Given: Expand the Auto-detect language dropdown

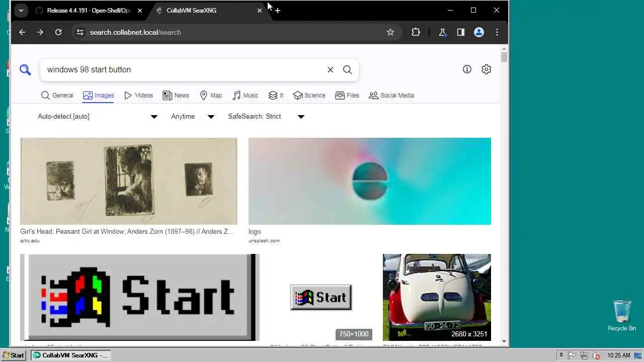Looking at the screenshot, I should pyautogui.click(x=98, y=117).
